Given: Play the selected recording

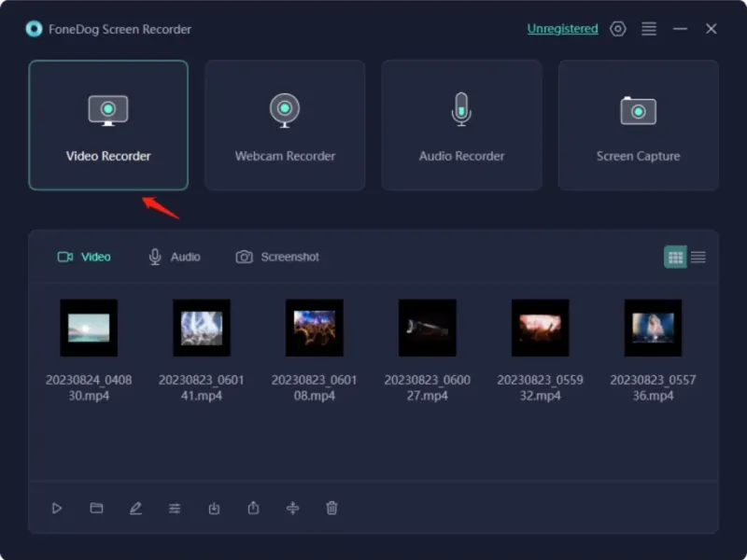Looking at the screenshot, I should (57, 508).
